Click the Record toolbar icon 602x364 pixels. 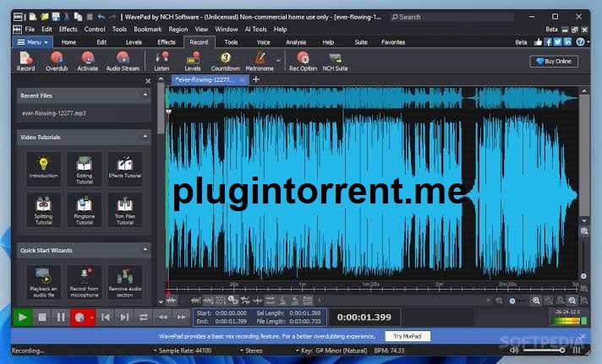tap(25, 62)
